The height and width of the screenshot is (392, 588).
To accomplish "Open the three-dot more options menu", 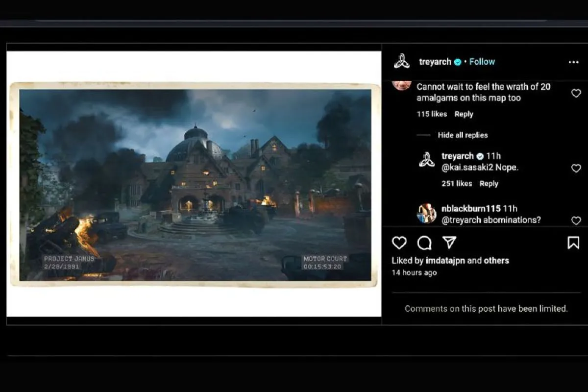I will 573,62.
